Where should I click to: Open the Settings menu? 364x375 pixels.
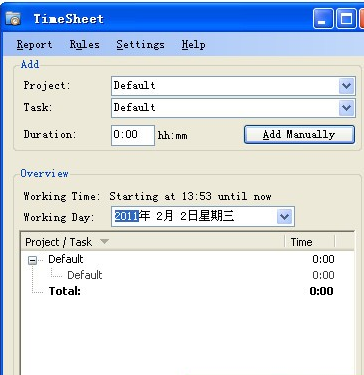click(140, 44)
